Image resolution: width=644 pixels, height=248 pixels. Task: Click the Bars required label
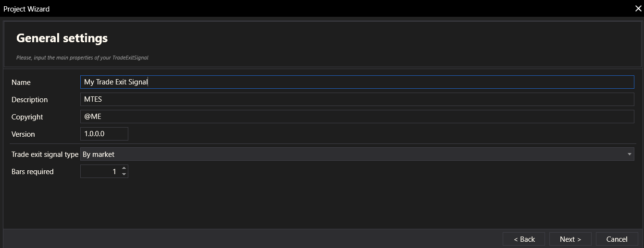coord(33,172)
